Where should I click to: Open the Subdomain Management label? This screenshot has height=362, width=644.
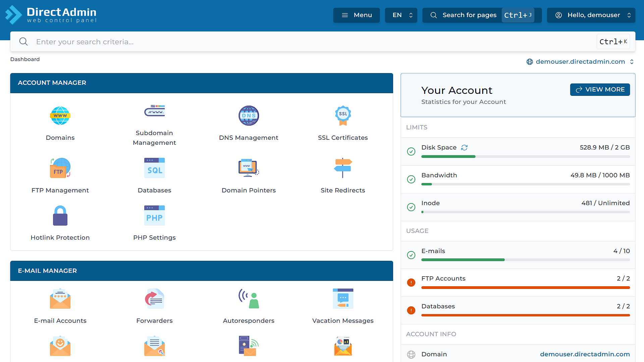154,138
